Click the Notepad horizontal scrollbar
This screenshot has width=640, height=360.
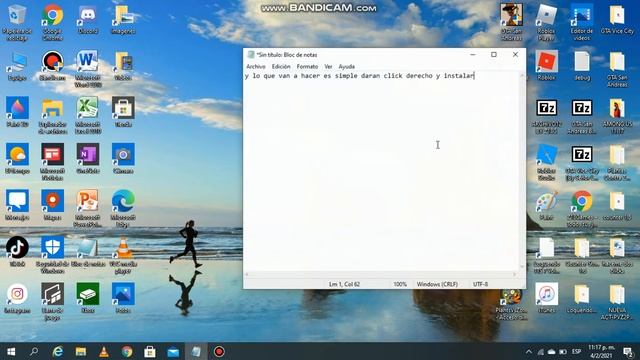(381, 274)
